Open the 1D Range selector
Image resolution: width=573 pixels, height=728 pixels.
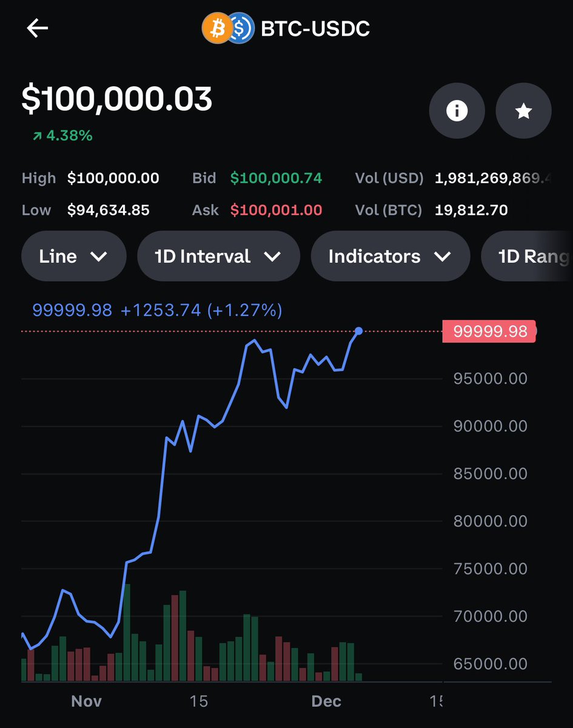tap(527, 256)
